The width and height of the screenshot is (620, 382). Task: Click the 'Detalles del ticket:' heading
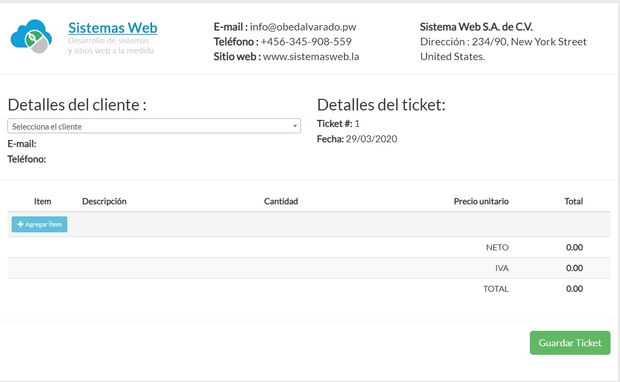click(381, 105)
